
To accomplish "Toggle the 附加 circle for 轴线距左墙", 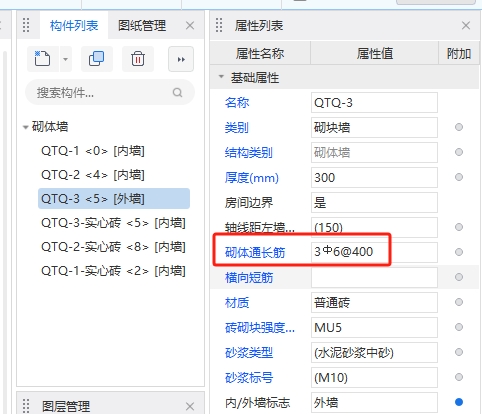I will coord(459,227).
